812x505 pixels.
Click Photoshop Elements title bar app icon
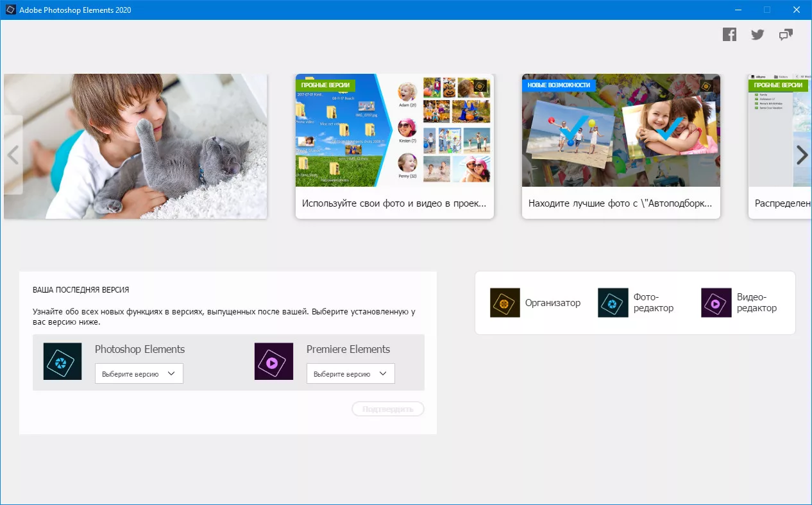pos(10,10)
